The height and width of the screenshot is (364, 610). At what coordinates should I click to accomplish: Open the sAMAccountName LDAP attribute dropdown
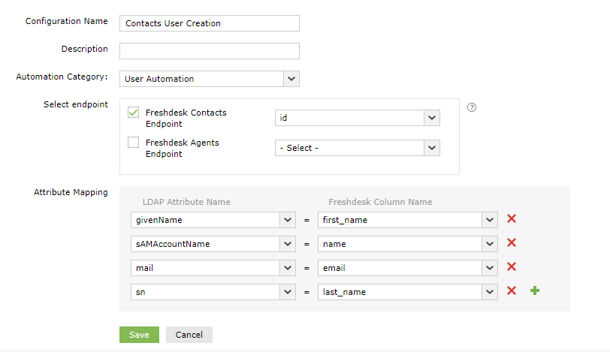(287, 244)
